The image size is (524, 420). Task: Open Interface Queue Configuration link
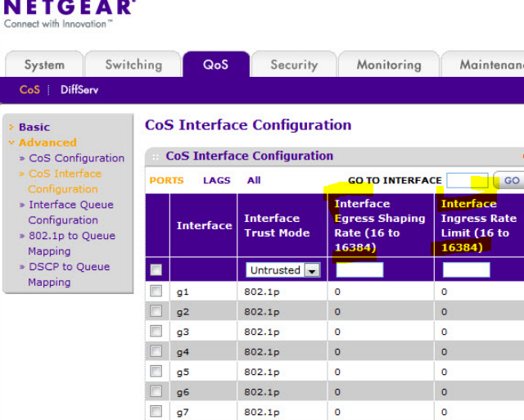(70, 205)
